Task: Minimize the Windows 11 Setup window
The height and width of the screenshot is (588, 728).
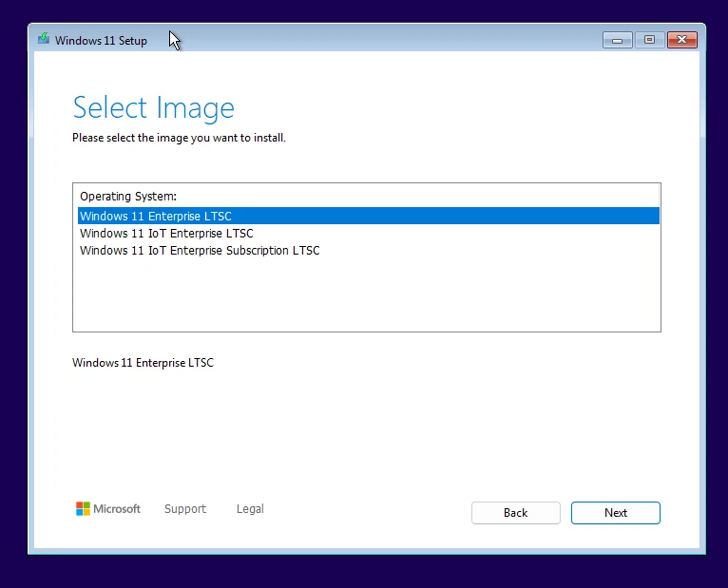Action: (x=617, y=40)
